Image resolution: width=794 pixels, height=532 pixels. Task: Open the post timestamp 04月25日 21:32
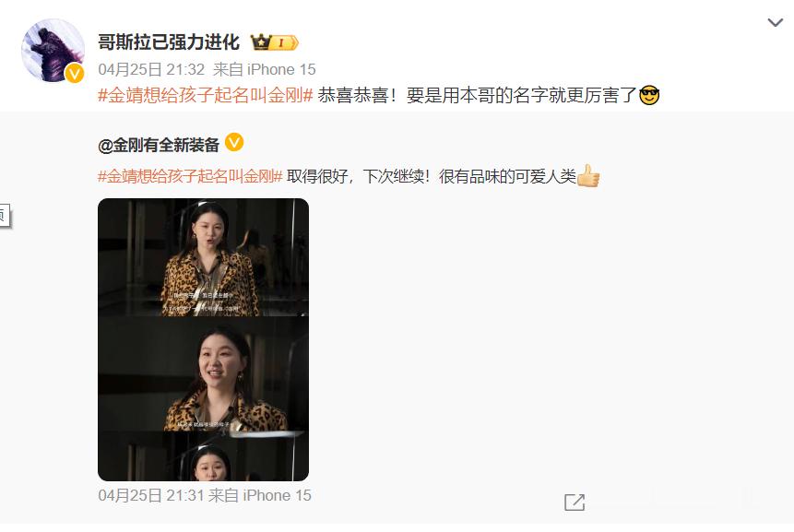click(151, 69)
